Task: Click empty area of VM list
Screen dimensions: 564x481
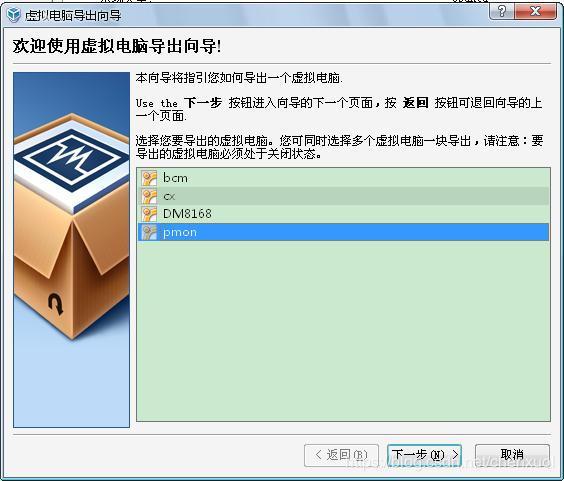Action: click(x=344, y=331)
